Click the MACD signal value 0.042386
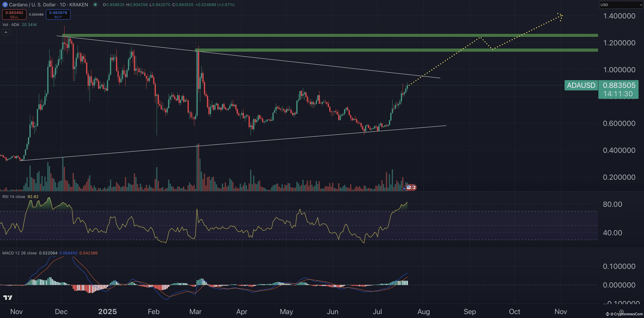This screenshot has width=644, height=318. point(89,253)
